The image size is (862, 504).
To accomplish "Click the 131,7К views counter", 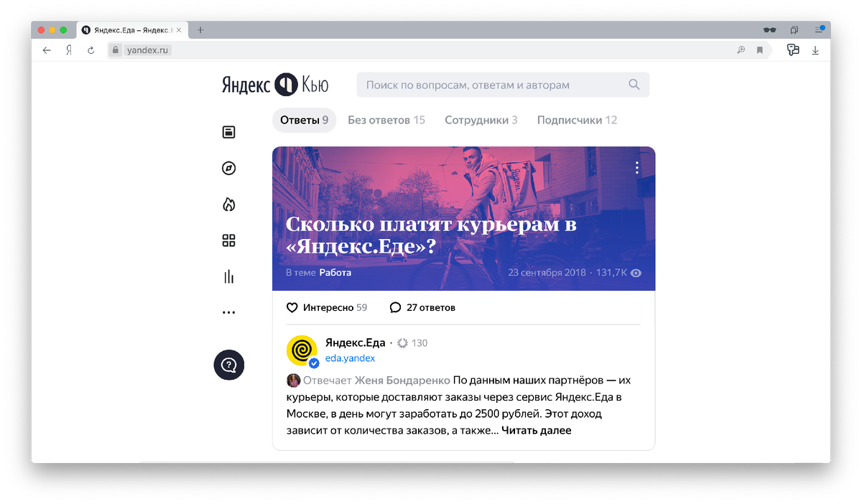I will (618, 273).
